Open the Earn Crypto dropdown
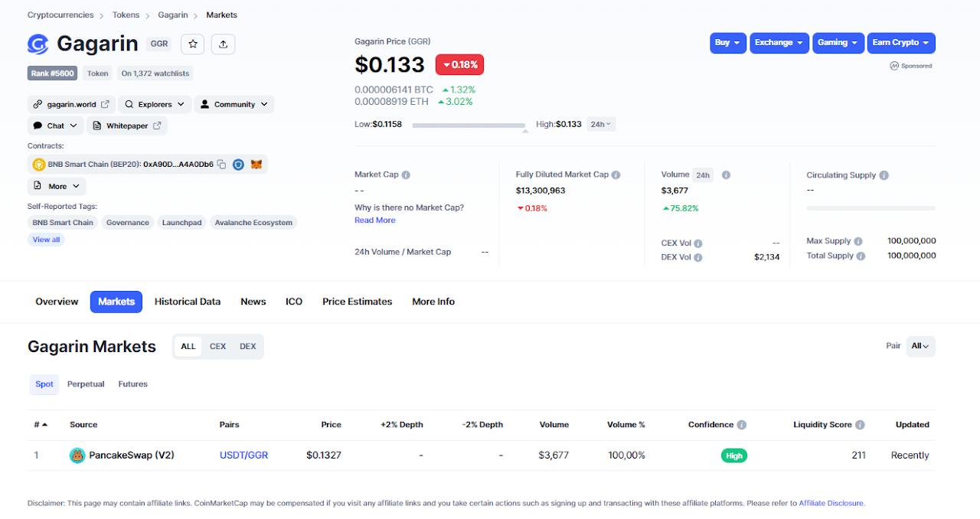Viewport: 980px width, 519px height. (901, 43)
